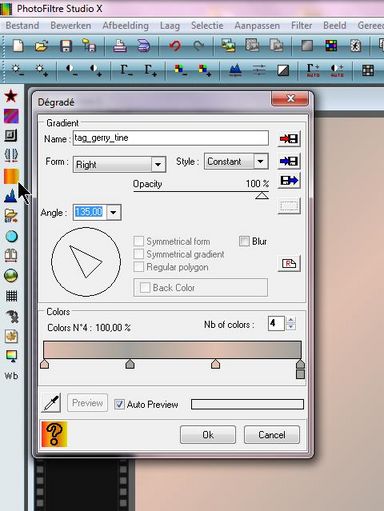Click the Brightness plus icon
384x511 pixels.
[x=42, y=70]
